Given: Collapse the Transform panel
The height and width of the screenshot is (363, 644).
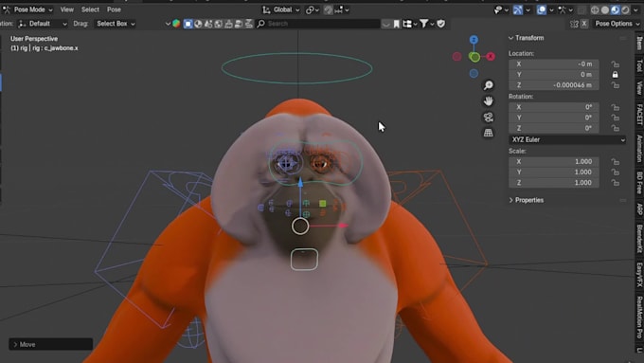Looking at the screenshot, I should click(510, 38).
